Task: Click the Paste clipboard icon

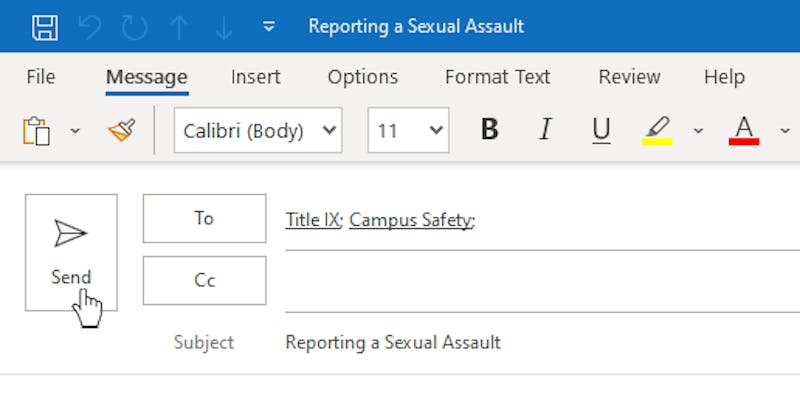Action: tap(36, 131)
